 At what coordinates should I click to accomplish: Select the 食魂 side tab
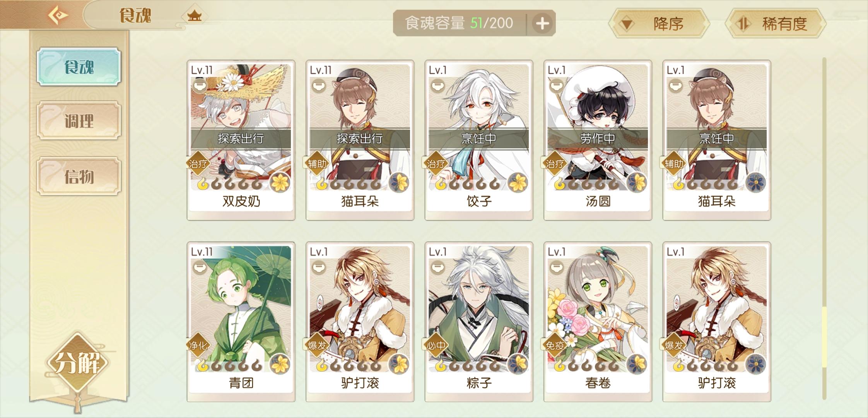click(x=79, y=67)
